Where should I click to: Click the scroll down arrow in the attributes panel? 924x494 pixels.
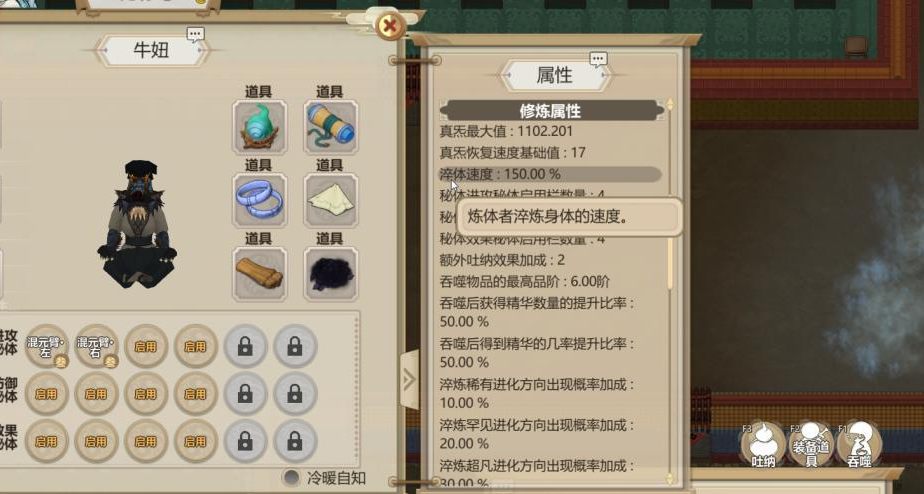tap(670, 478)
